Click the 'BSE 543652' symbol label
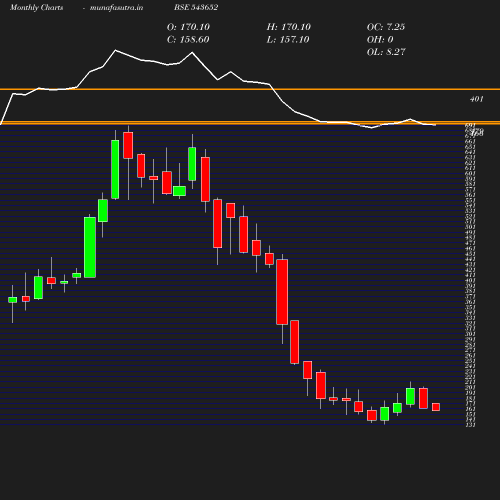Screen dimensions: 500x500 coord(196,7)
